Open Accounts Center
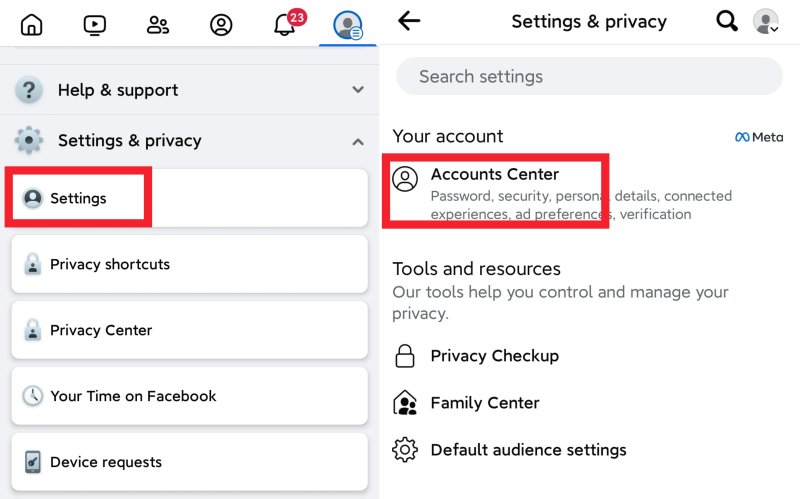This screenshot has width=800, height=499. tap(589, 192)
